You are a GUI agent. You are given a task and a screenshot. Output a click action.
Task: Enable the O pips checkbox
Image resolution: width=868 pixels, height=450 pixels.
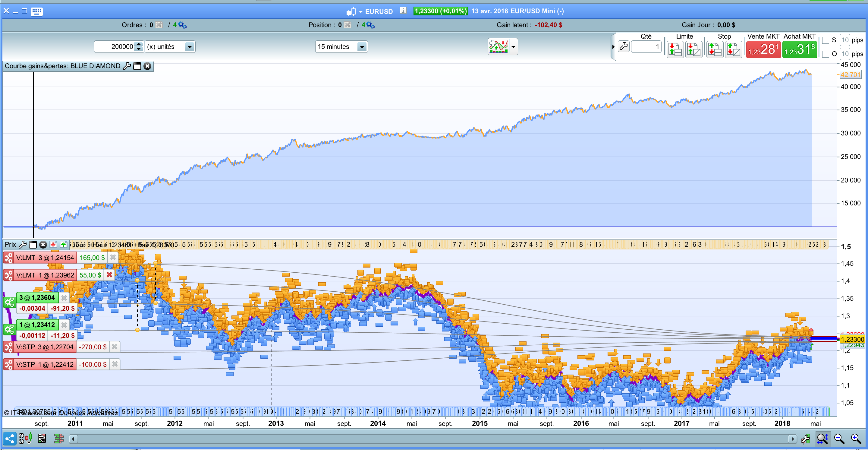(x=826, y=54)
